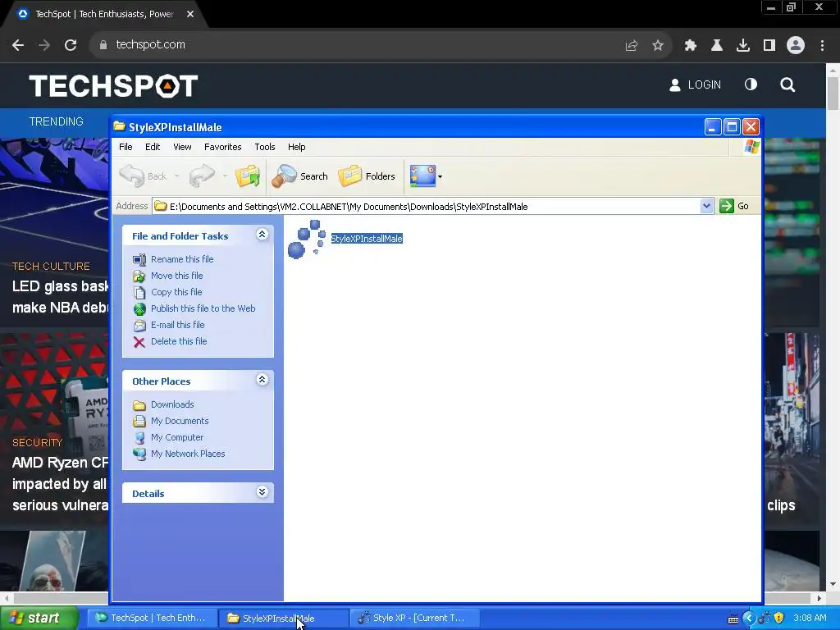This screenshot has height=630, width=840.
Task: Open the View menu
Action: (182, 147)
